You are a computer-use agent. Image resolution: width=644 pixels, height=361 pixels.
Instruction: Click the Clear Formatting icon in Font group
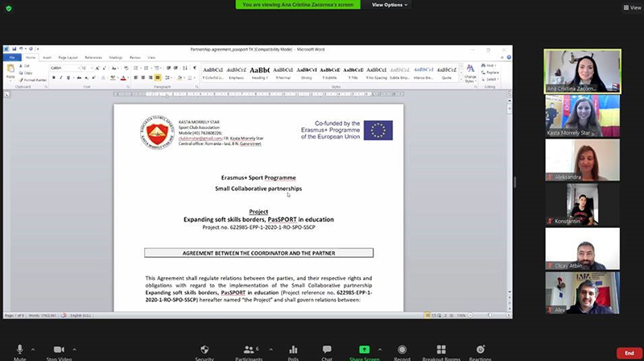click(126, 68)
